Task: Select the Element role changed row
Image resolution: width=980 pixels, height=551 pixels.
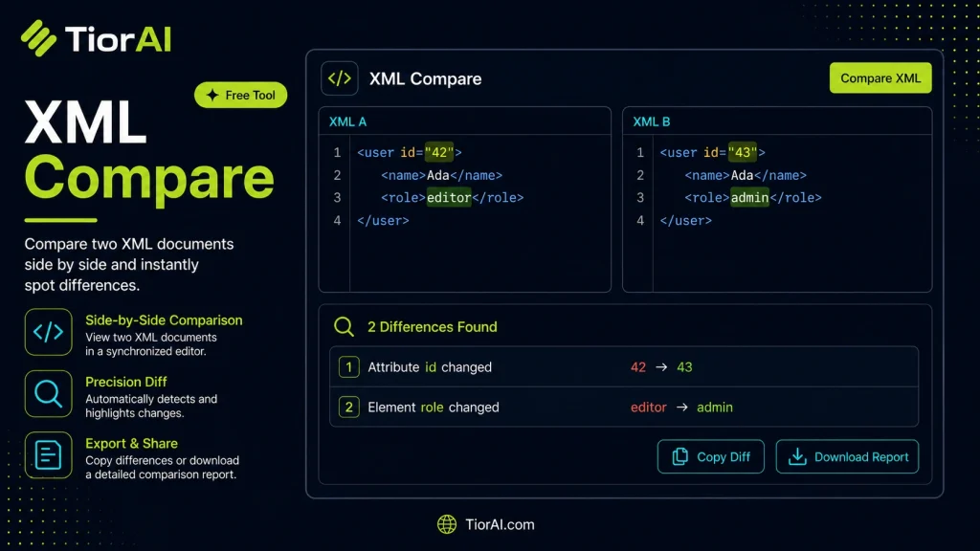Action: (x=624, y=408)
